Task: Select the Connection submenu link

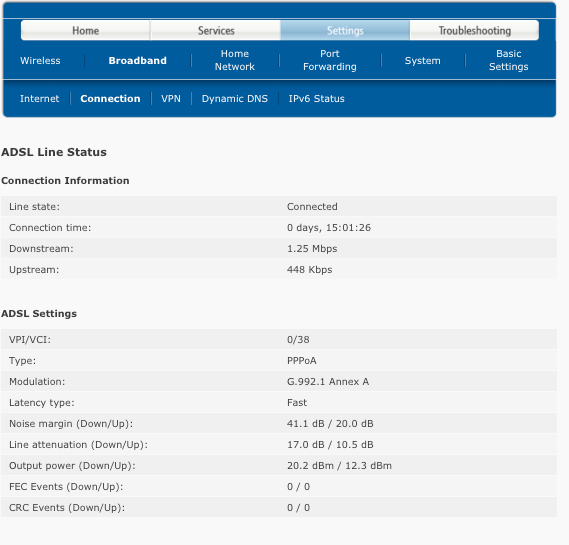Action: point(110,99)
